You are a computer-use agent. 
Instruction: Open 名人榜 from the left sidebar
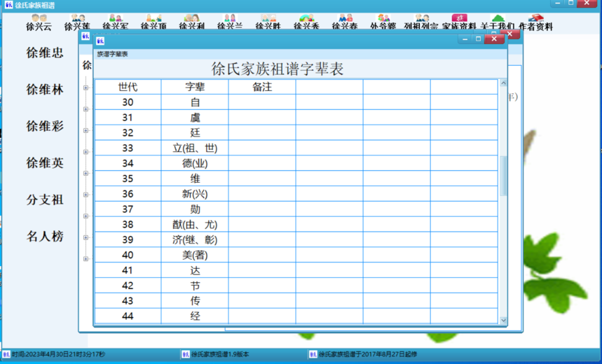(x=45, y=237)
